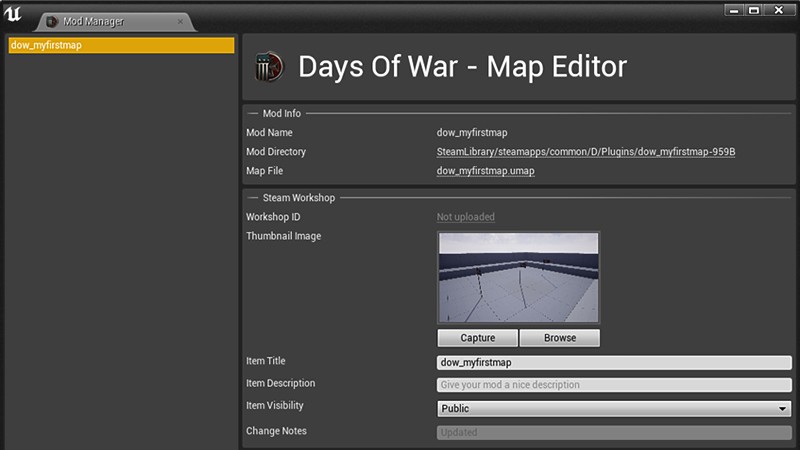The height and width of the screenshot is (450, 800).
Task: Click the Days Of War emblem icon
Action: (x=269, y=67)
